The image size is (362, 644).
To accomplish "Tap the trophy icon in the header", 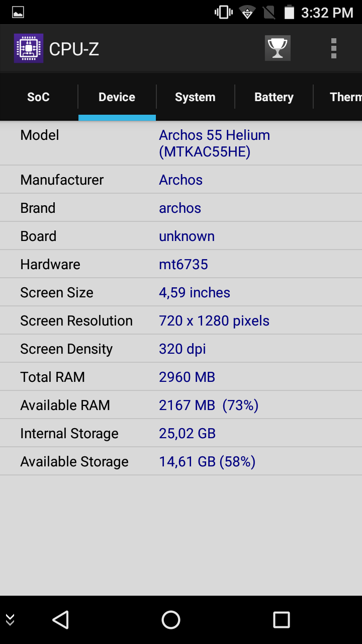I will (x=278, y=48).
